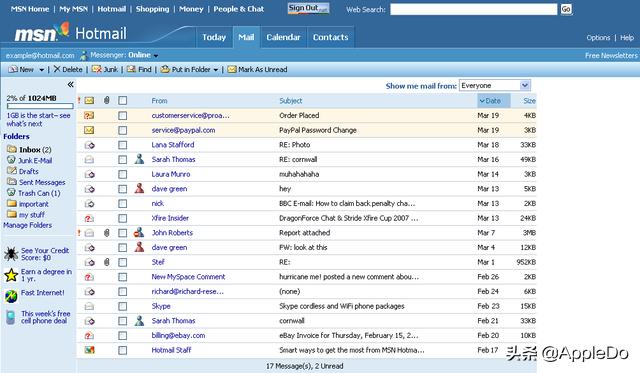Viewport: 640px width, 373px height.
Task: Select the checkbox for Lana Stafford email
Action: coord(122,145)
